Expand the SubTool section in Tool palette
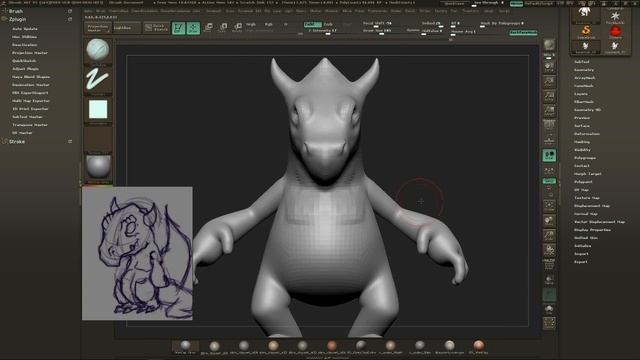Image resolution: width=640 pixels, height=360 pixels. pyautogui.click(x=582, y=62)
